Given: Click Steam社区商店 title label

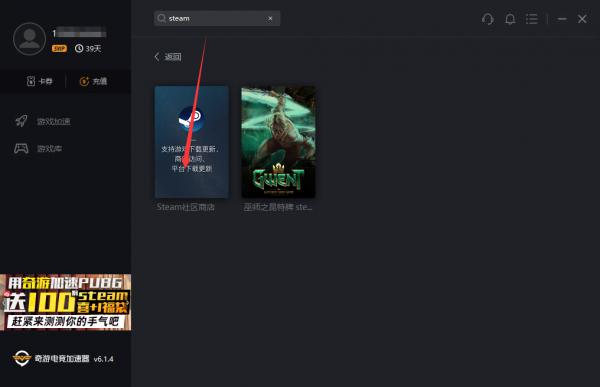Looking at the screenshot, I should pyautogui.click(x=186, y=207).
